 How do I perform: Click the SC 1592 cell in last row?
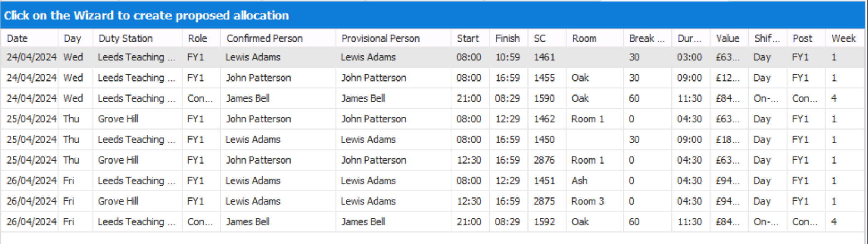(x=544, y=222)
